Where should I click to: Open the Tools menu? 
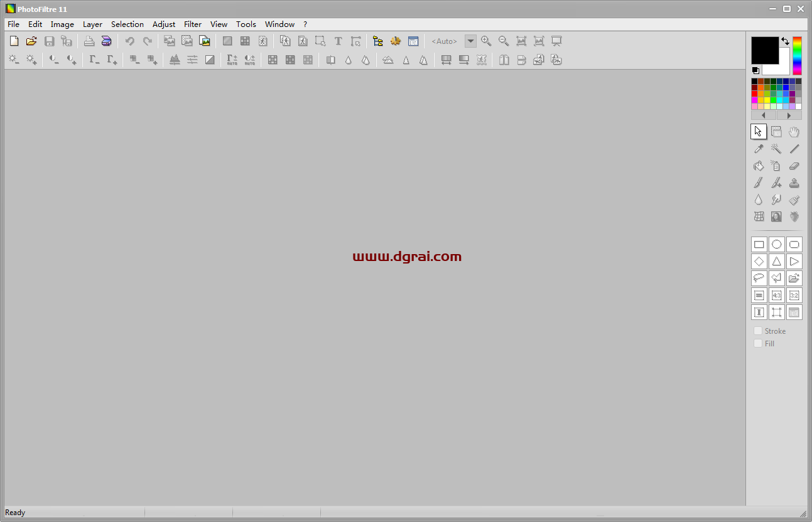tap(246, 24)
